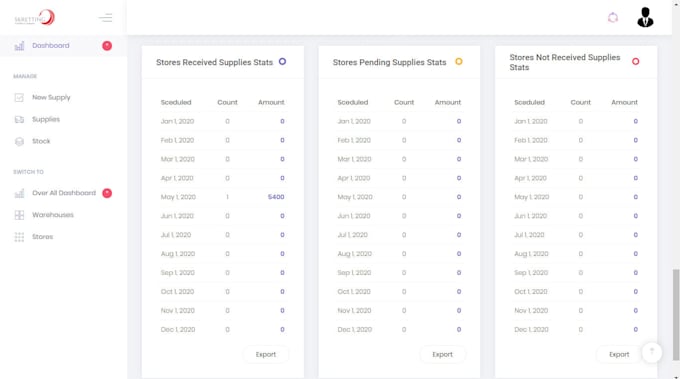Viewport: 680px width, 379px height.
Task: Click Amount header in Not Received table
Action: pyautogui.click(x=624, y=102)
